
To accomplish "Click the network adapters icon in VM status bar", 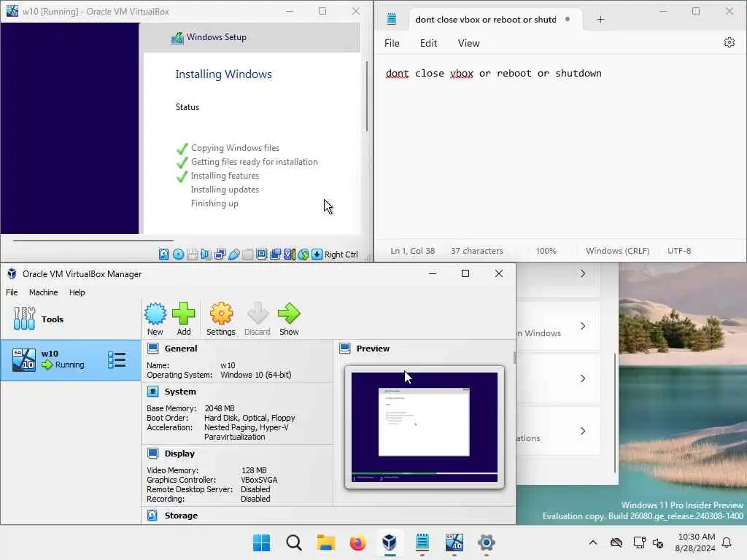I will tap(220, 254).
